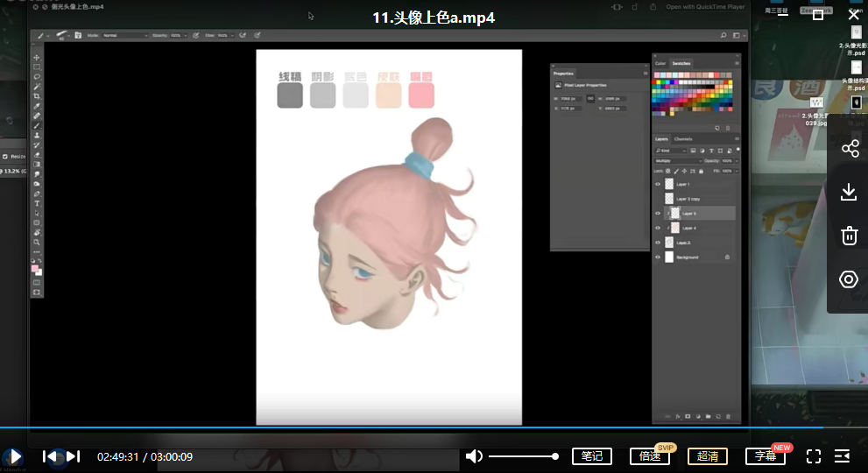Open the layer blend mode Multiply dropdown

tap(676, 161)
